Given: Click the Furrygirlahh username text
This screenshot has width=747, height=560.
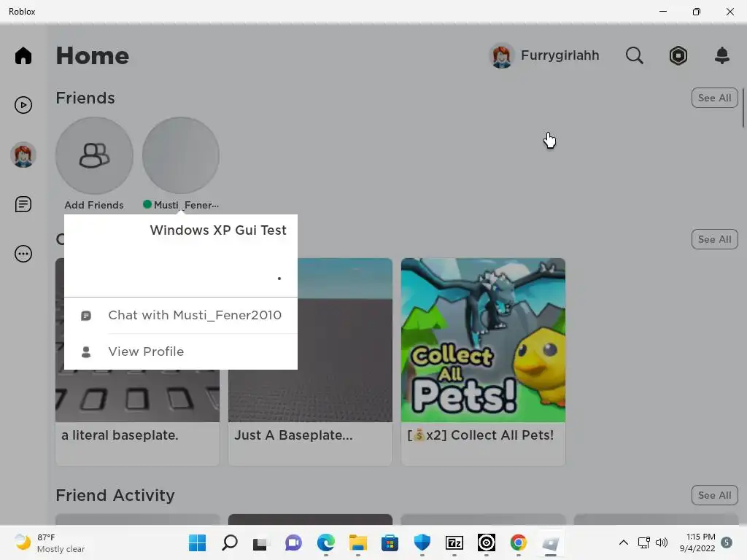Looking at the screenshot, I should click(560, 55).
